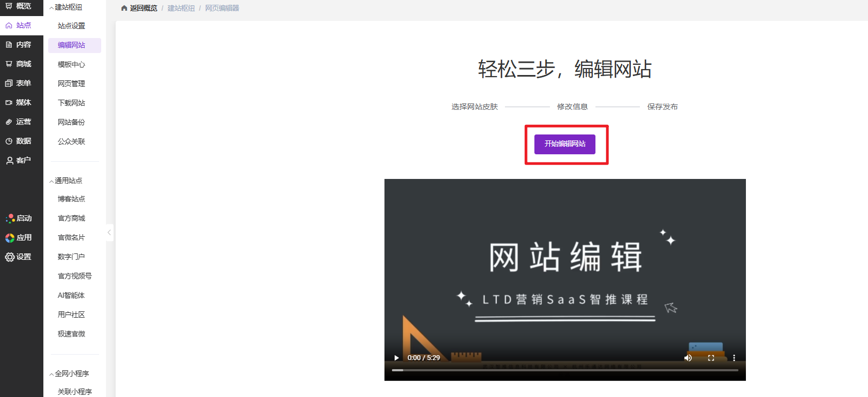This screenshot has height=397, width=868.
Task: Open the 商城 shop cart icon
Action: tap(9, 64)
